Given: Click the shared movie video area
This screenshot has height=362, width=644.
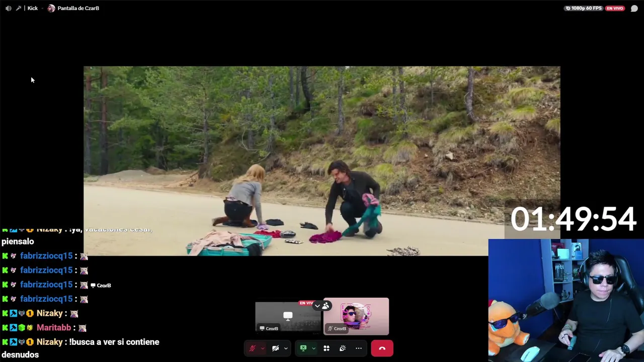Looking at the screenshot, I should [321, 161].
